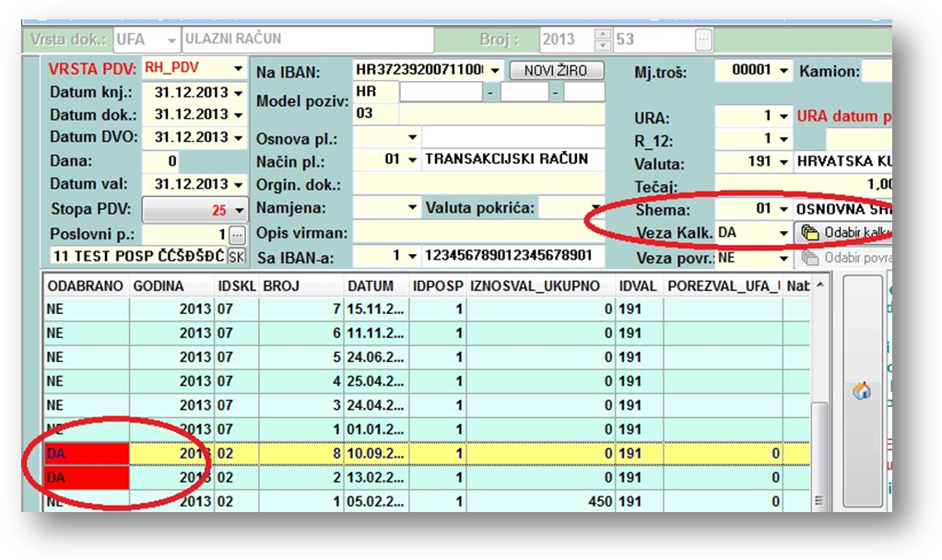Click the Opis virman input field

[478, 232]
